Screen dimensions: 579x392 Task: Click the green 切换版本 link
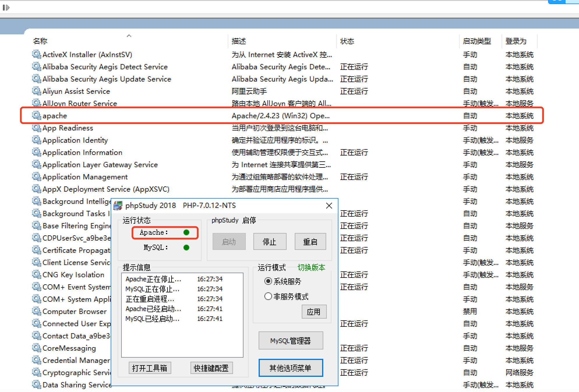pos(311,267)
